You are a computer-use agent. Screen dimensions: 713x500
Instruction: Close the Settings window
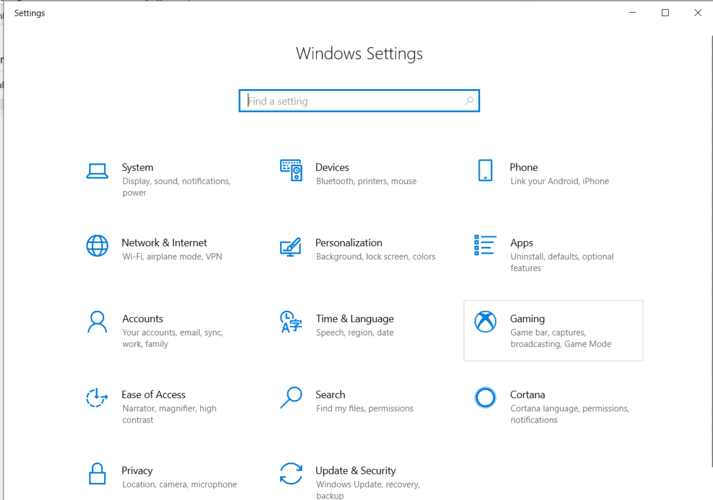[x=698, y=13]
